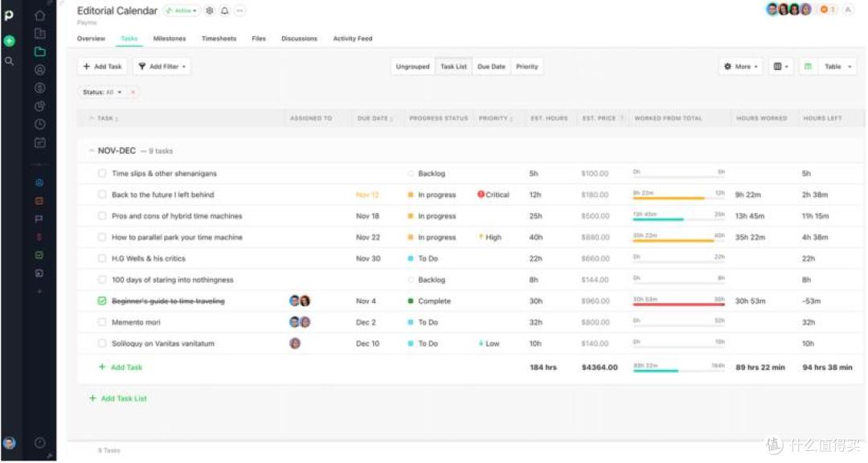
Task: Switch to the Timesheets tab
Action: pyautogui.click(x=219, y=39)
